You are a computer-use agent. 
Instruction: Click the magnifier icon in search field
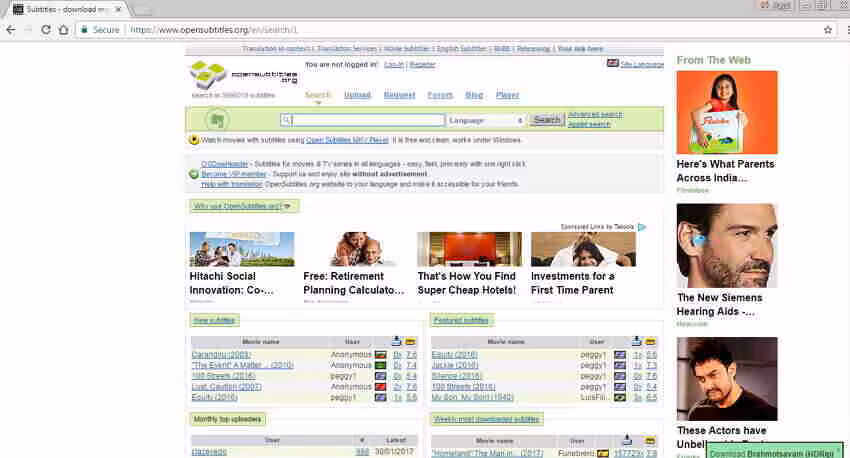[x=286, y=120]
